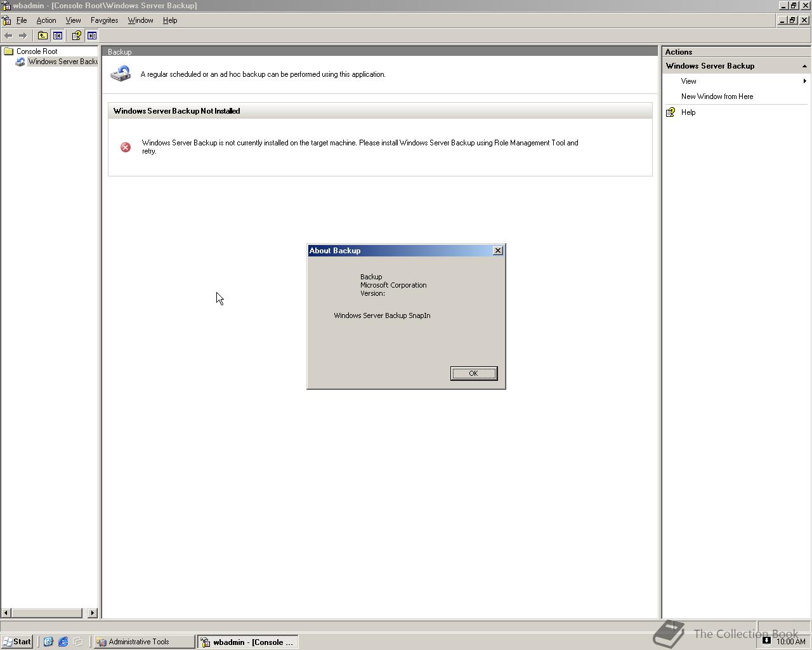Select Console Root tree node
Image resolution: width=812 pixels, height=650 pixels.
pos(37,51)
